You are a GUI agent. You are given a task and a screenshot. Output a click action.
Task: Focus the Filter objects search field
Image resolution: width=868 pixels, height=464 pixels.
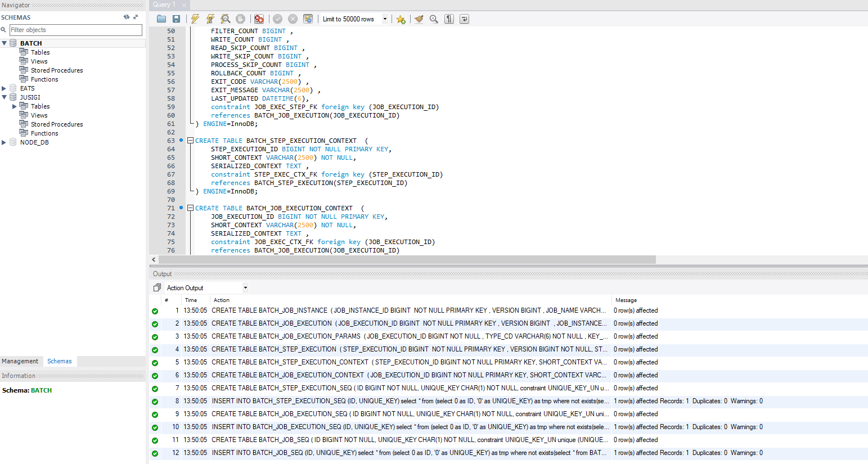pyautogui.click(x=76, y=30)
